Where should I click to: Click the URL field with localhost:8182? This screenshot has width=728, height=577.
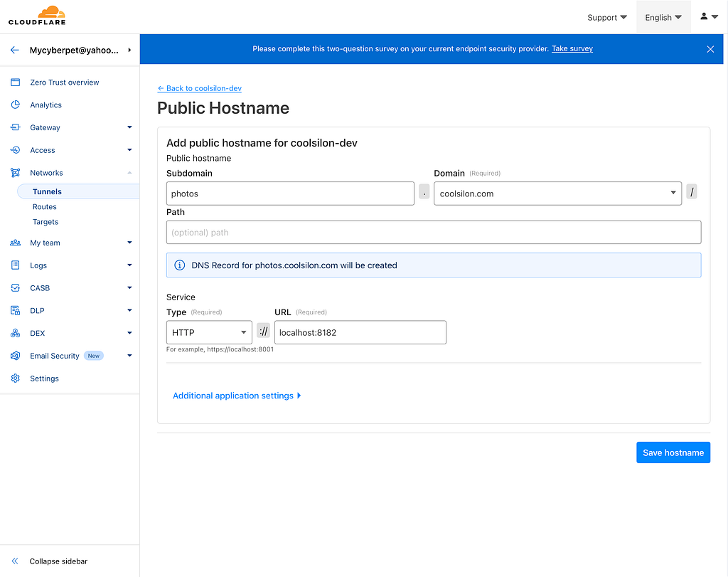[360, 333]
